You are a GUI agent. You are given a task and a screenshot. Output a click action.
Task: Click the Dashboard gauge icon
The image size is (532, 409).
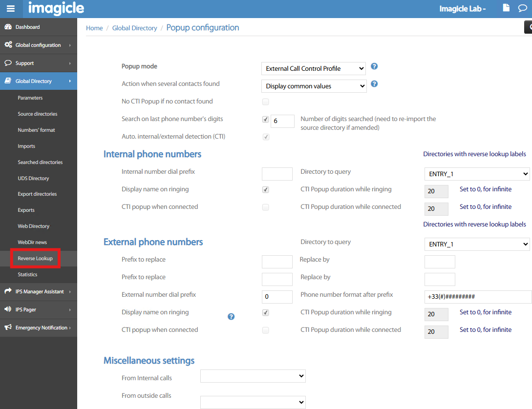tap(8, 27)
